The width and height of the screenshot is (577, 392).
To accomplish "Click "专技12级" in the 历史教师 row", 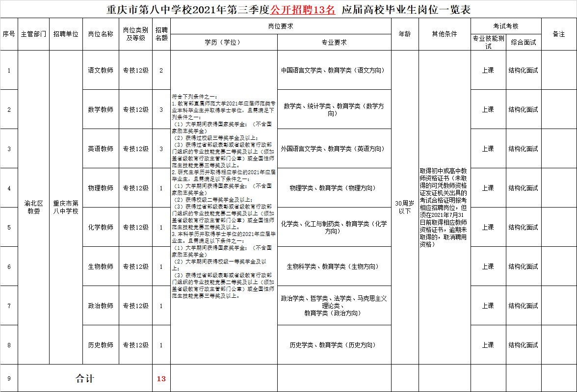I will (x=136, y=345).
